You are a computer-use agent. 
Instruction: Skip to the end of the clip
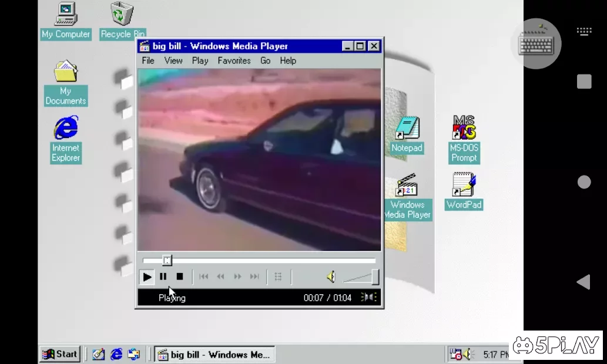point(253,277)
